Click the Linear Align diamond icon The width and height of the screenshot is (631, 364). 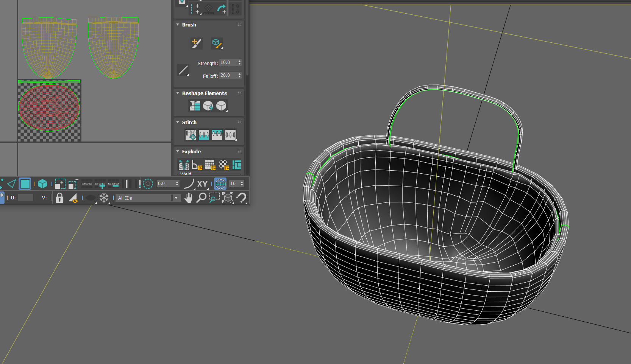(x=209, y=9)
